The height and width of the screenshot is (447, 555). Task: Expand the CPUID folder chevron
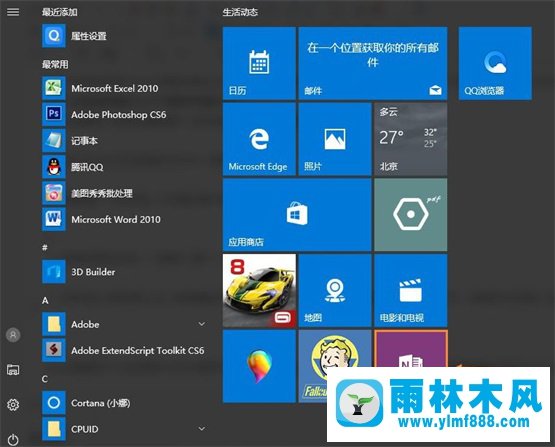(201, 429)
